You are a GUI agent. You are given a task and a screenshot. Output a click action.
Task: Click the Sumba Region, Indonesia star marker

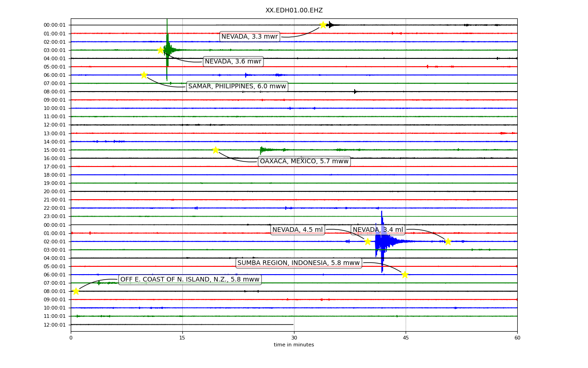pos(405,275)
